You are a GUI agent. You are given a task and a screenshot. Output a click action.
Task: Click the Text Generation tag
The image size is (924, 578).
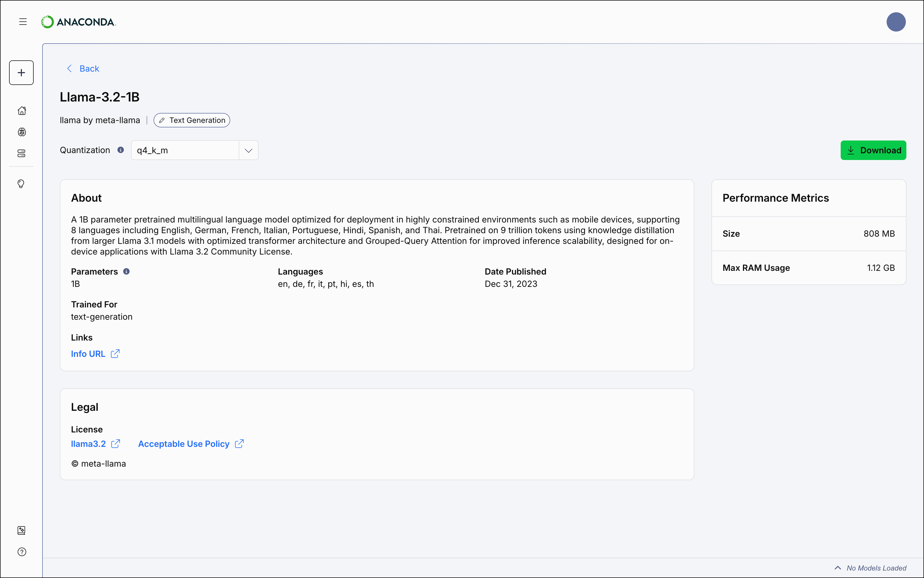(192, 120)
